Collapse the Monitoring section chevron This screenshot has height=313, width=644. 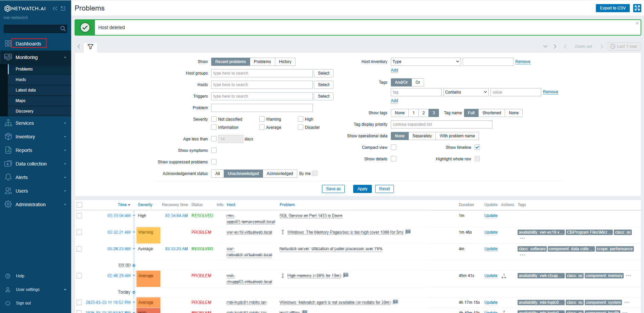tap(65, 57)
